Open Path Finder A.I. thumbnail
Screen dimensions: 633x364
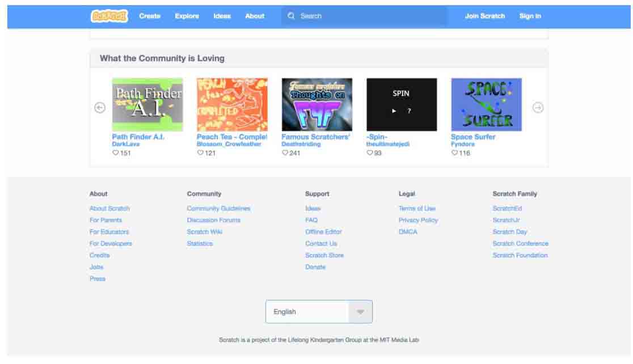pyautogui.click(x=147, y=104)
